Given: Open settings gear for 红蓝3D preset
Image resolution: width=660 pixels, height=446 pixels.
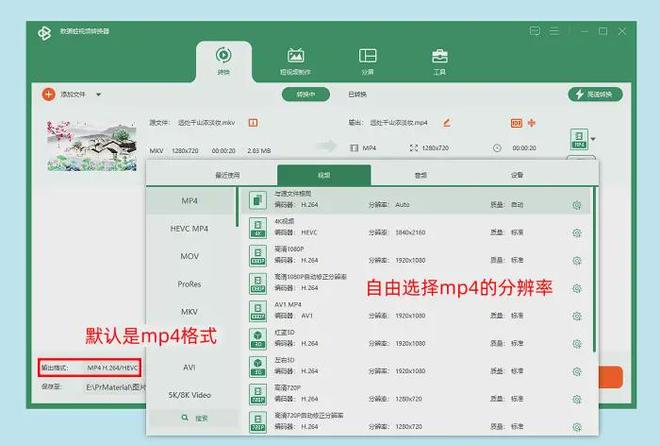Looking at the screenshot, I should tap(577, 344).
